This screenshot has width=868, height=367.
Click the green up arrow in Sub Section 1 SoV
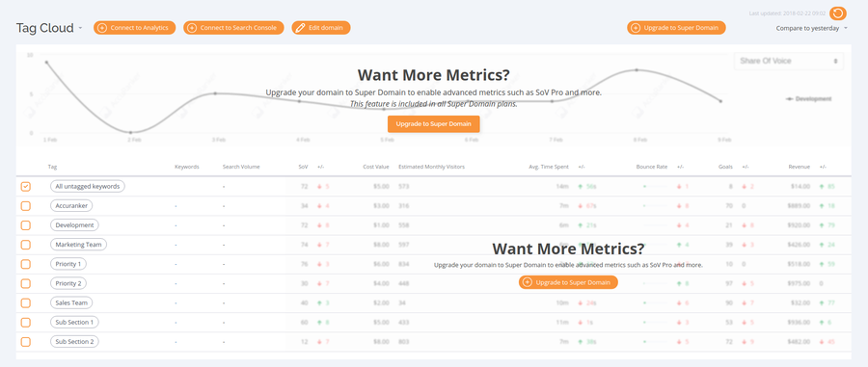click(x=320, y=322)
